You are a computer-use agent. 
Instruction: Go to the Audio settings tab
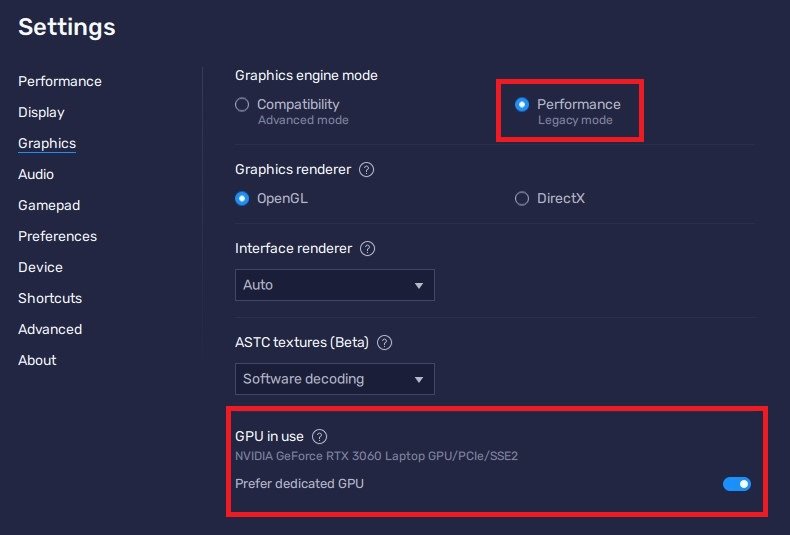coord(36,174)
